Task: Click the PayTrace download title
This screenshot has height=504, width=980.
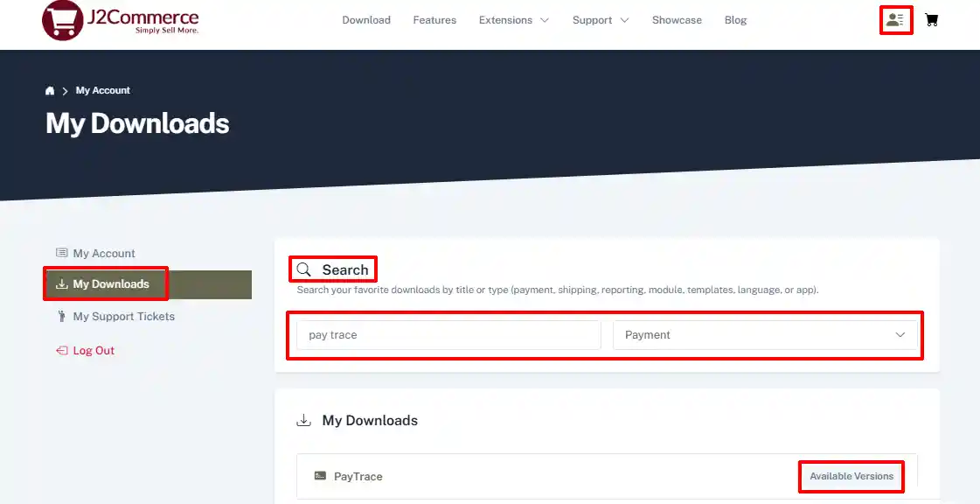Action: 358,477
